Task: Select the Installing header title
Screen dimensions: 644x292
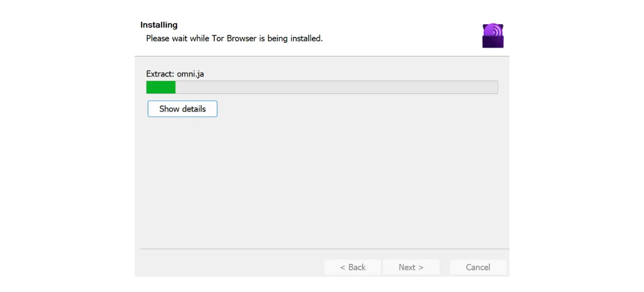Action: pyautogui.click(x=158, y=25)
